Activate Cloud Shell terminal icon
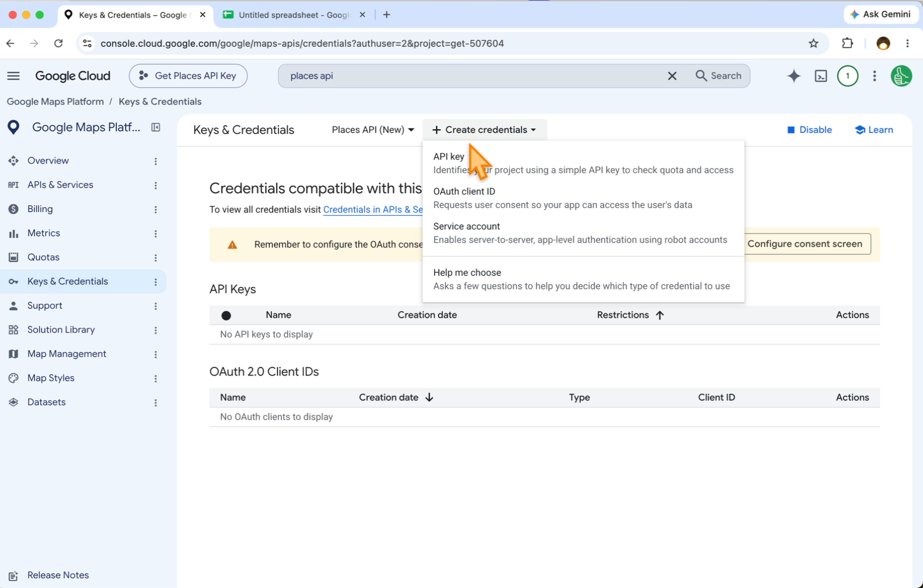Screen dimensions: 923x588 821,76
